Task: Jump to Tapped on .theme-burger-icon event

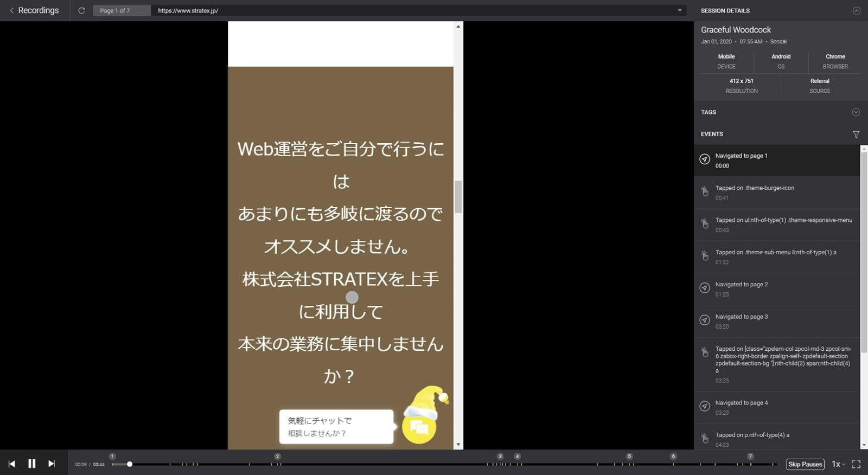Action: (x=777, y=192)
